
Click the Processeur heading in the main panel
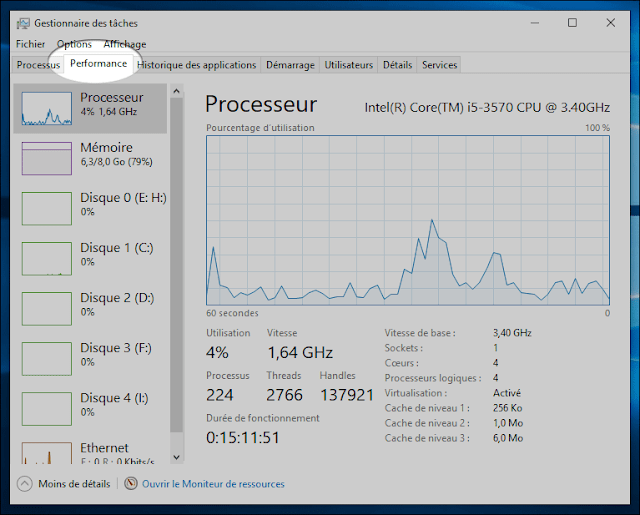click(x=261, y=104)
